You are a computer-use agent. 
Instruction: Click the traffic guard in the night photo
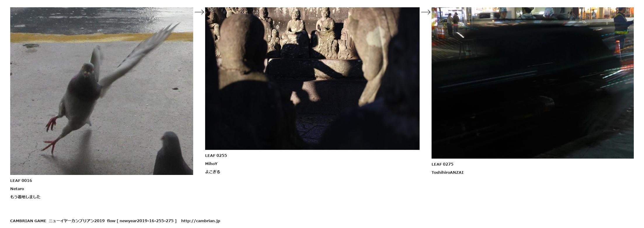(623, 28)
